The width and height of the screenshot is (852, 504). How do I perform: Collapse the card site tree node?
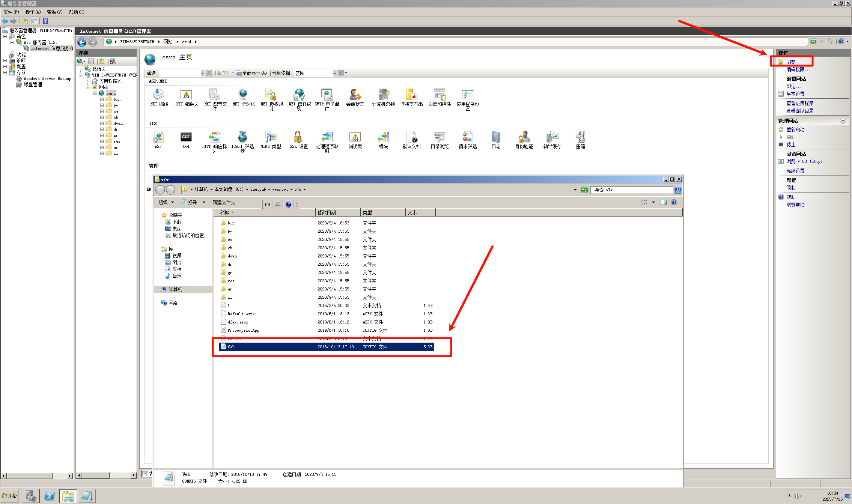[x=95, y=93]
